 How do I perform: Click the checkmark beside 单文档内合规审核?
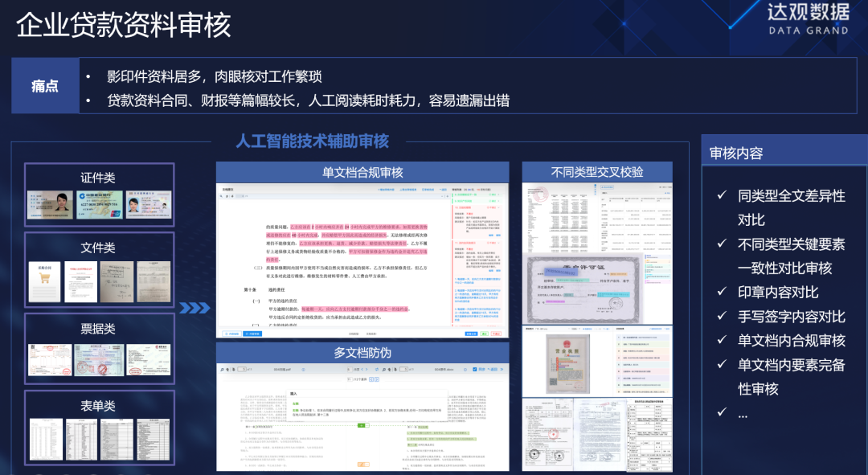pos(722,340)
